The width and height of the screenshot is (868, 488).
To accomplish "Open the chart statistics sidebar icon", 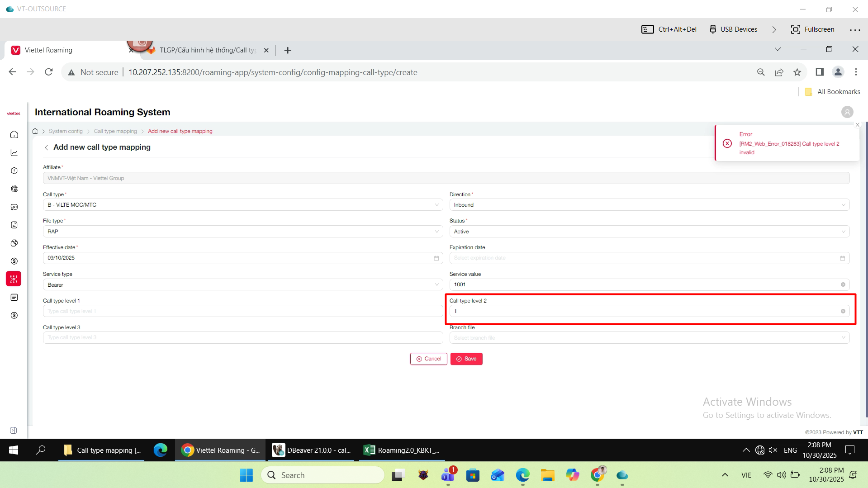I will 14,153.
